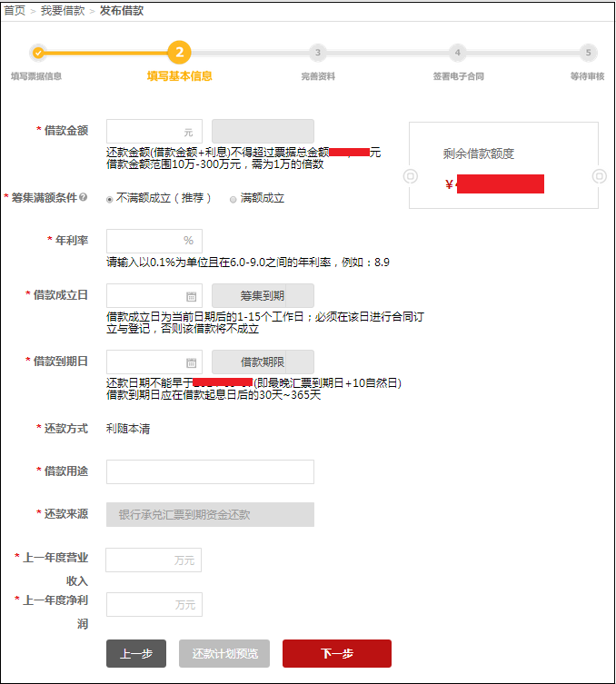Click the step 3 完善资料 circle
This screenshot has width=616, height=684.
coord(317,53)
